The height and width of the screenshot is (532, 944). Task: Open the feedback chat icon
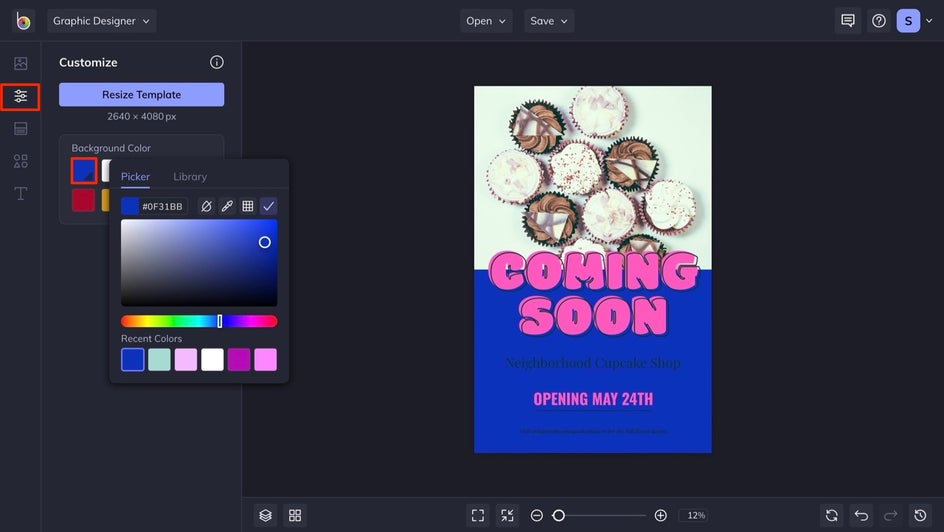tap(848, 21)
